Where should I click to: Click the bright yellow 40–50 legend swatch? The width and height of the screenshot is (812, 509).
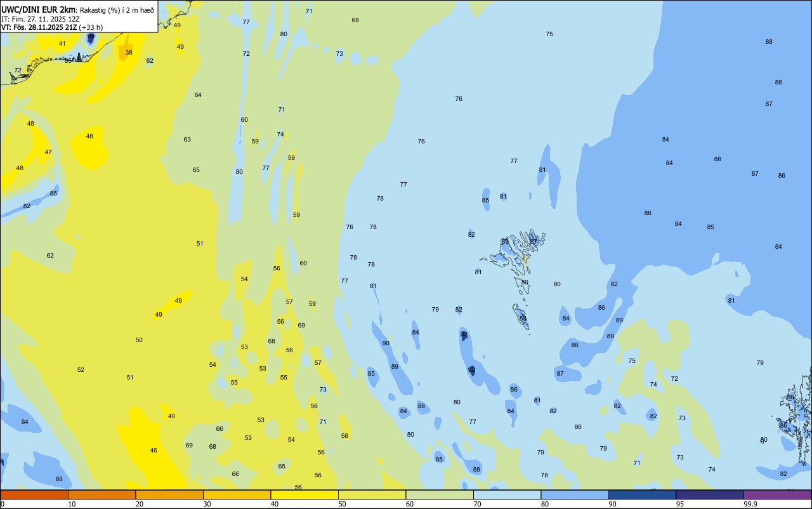(x=304, y=494)
